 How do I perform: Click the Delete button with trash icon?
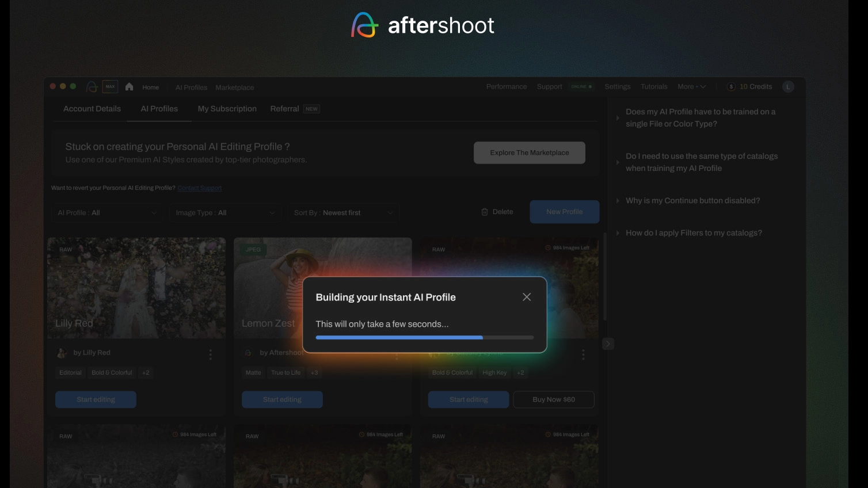pos(497,212)
